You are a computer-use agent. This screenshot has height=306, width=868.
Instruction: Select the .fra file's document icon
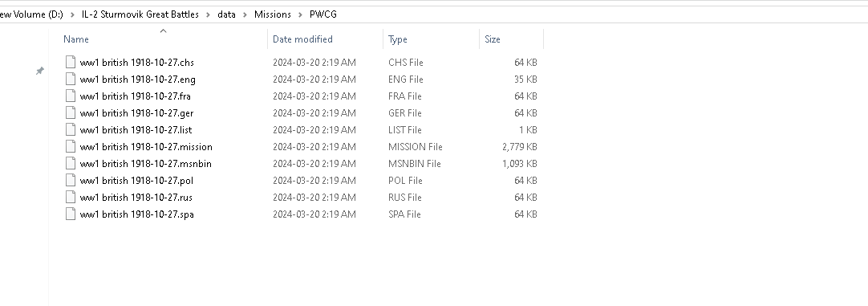coord(71,96)
